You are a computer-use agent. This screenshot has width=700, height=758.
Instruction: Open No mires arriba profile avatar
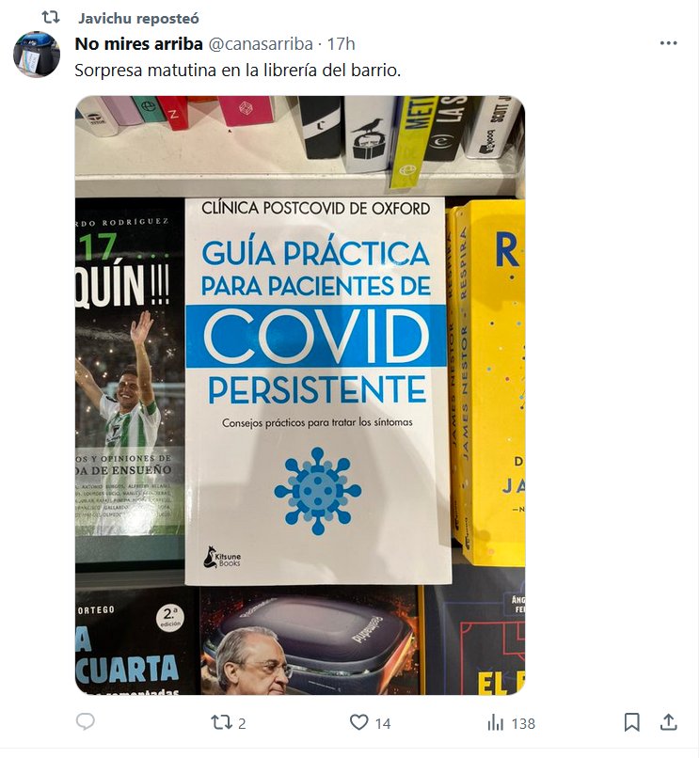(37, 55)
